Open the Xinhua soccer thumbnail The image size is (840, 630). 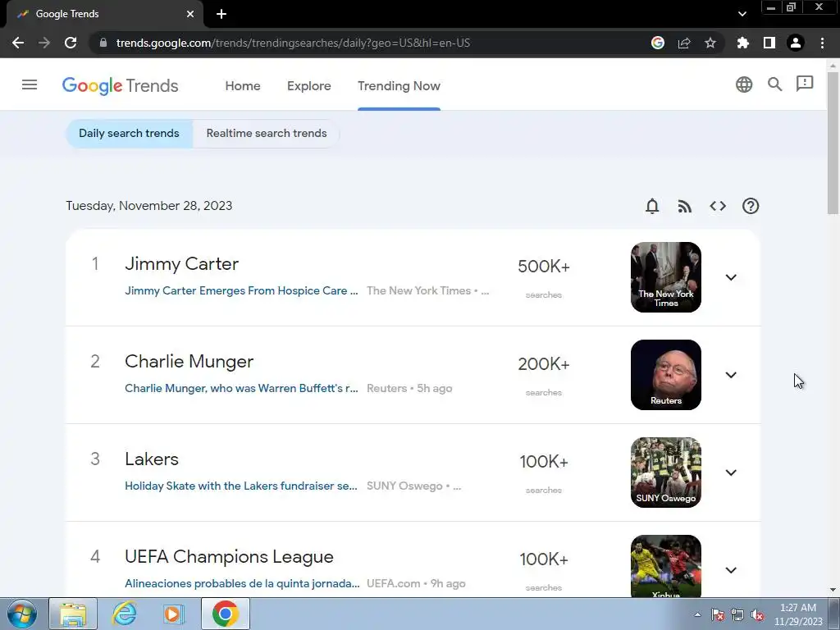tap(666, 566)
